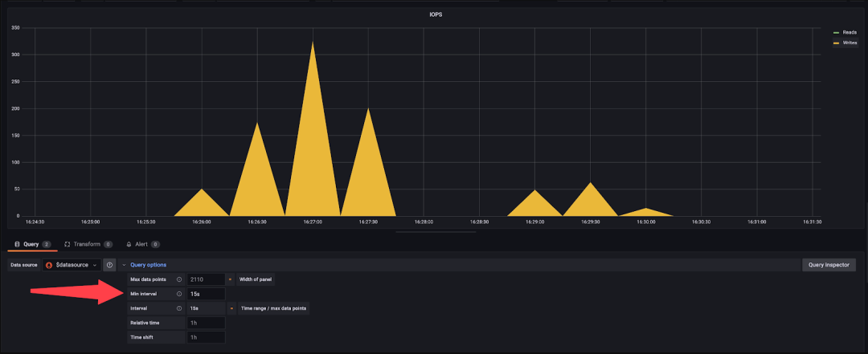Image resolution: width=868 pixels, height=354 pixels.
Task: Open the Query inspector
Action: click(829, 265)
